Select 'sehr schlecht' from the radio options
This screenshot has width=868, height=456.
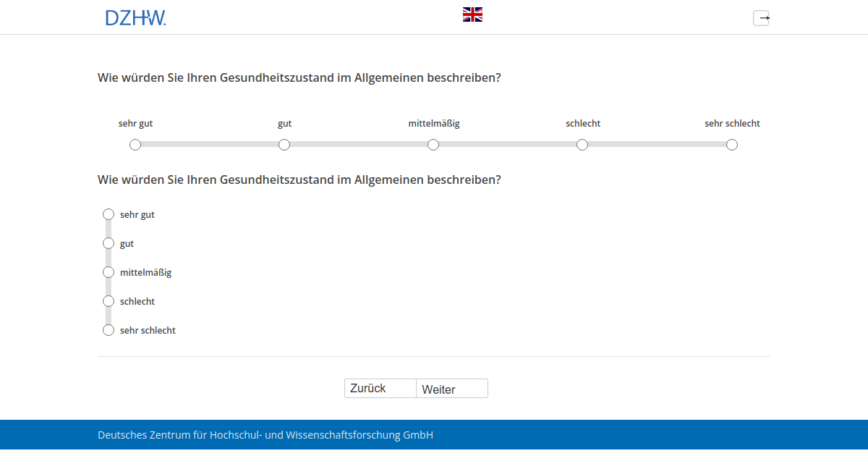pyautogui.click(x=109, y=330)
